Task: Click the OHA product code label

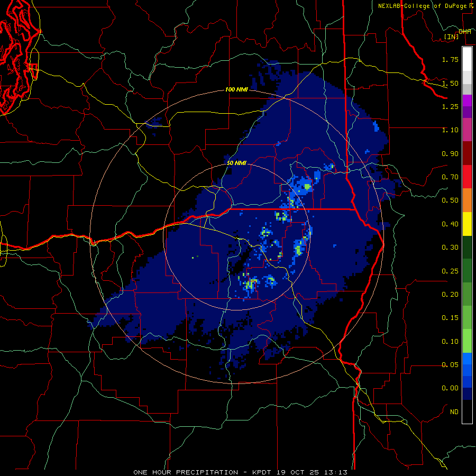Action: coord(465,31)
